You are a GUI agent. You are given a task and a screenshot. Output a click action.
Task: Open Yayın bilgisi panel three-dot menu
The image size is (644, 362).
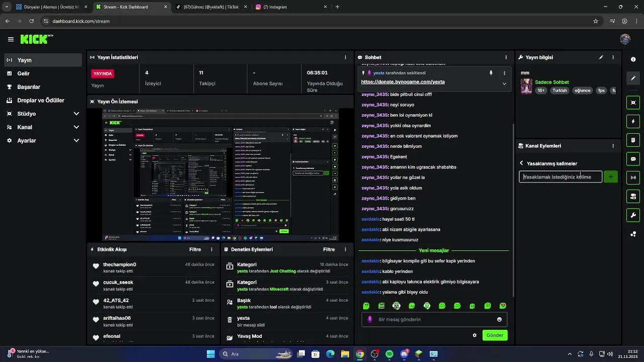[613, 57]
